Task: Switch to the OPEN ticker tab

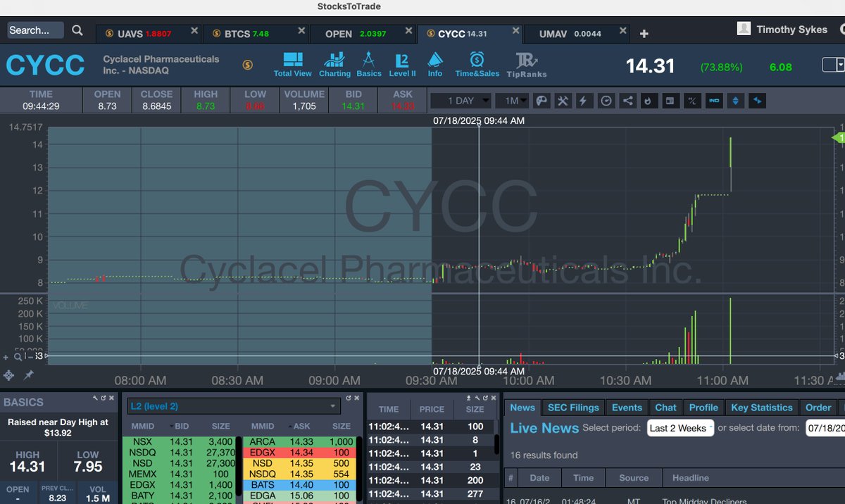Action: point(363,34)
